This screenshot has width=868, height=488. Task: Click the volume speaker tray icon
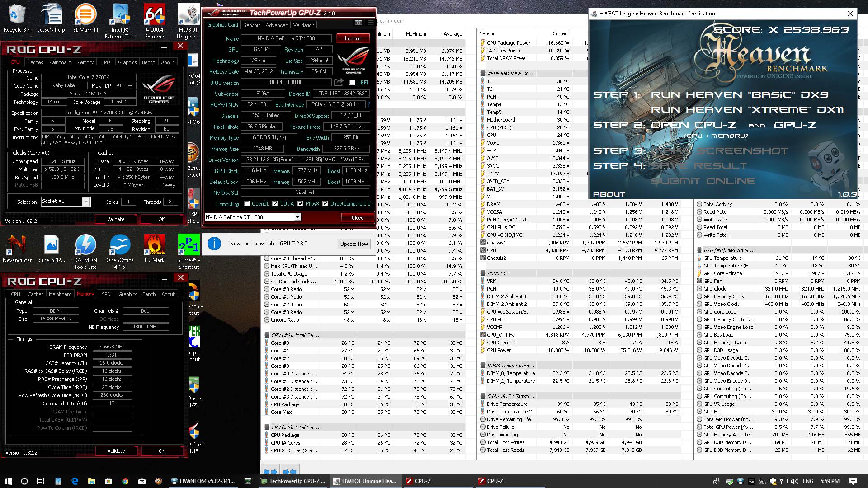pos(795,481)
